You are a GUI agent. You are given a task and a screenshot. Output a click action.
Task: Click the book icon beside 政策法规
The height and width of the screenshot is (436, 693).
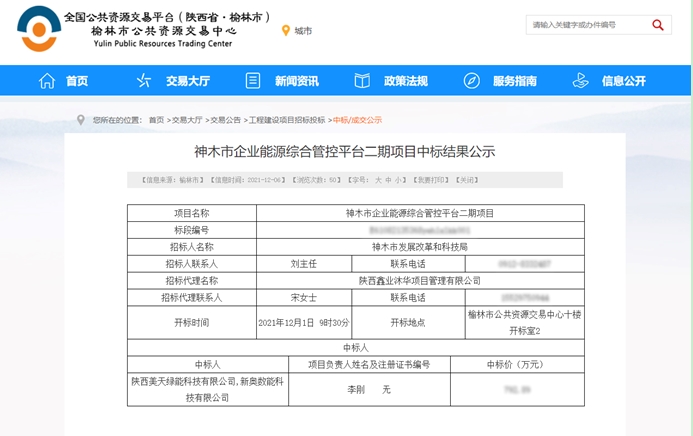[362, 81]
